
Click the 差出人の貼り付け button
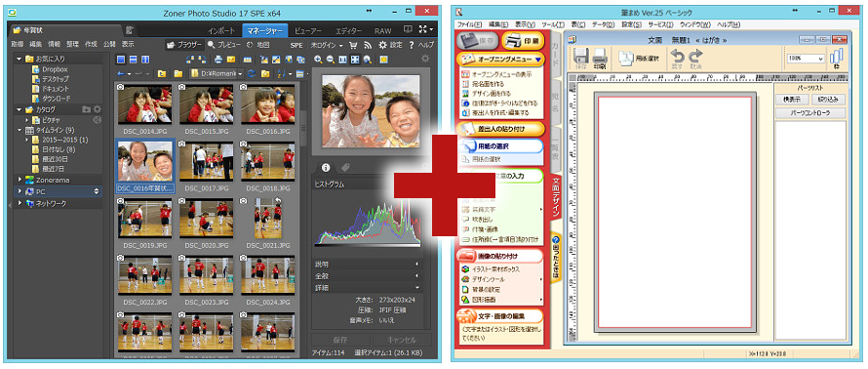[x=500, y=129]
